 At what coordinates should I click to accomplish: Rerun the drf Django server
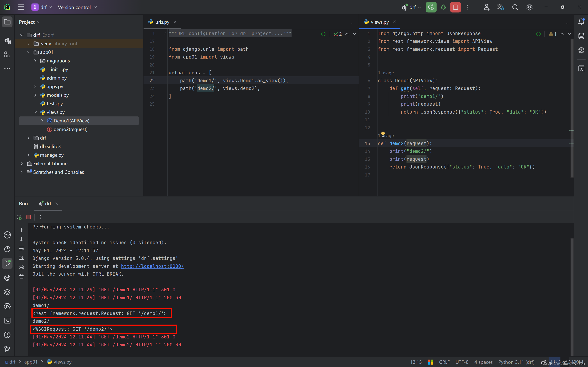pos(431,7)
